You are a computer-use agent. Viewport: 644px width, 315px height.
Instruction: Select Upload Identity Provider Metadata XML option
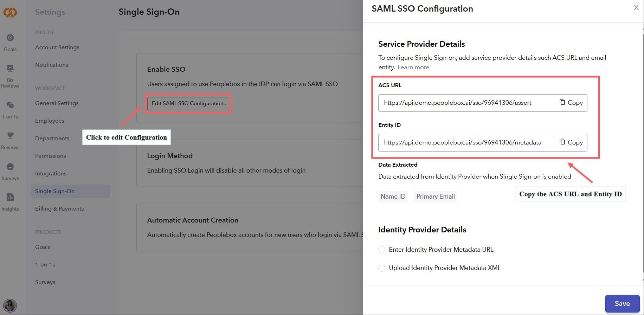pyautogui.click(x=382, y=268)
